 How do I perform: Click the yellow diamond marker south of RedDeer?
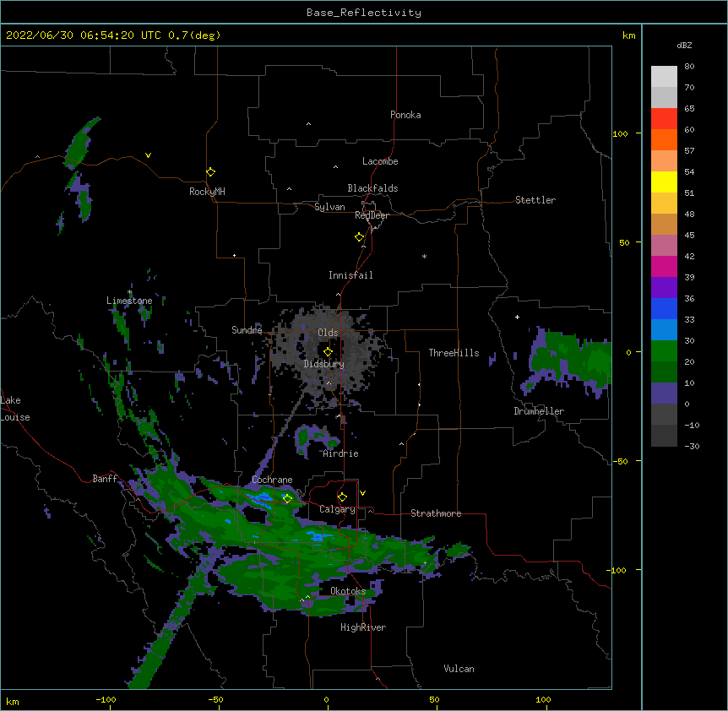tap(360, 237)
